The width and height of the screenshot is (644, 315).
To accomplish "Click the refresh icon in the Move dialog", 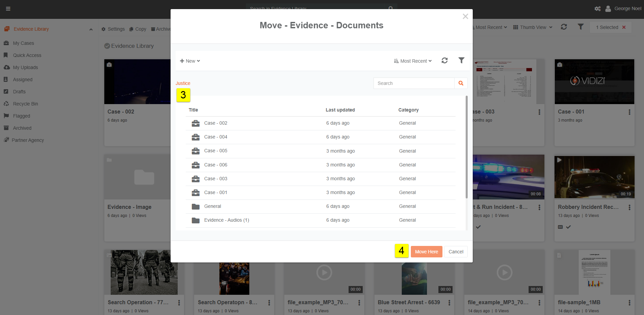I will (x=444, y=61).
